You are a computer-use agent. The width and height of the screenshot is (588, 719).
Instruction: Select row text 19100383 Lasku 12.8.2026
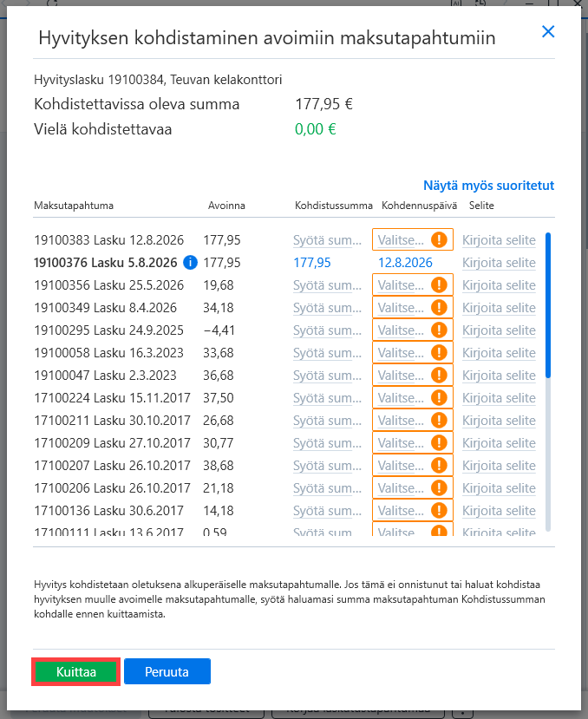[108, 240]
